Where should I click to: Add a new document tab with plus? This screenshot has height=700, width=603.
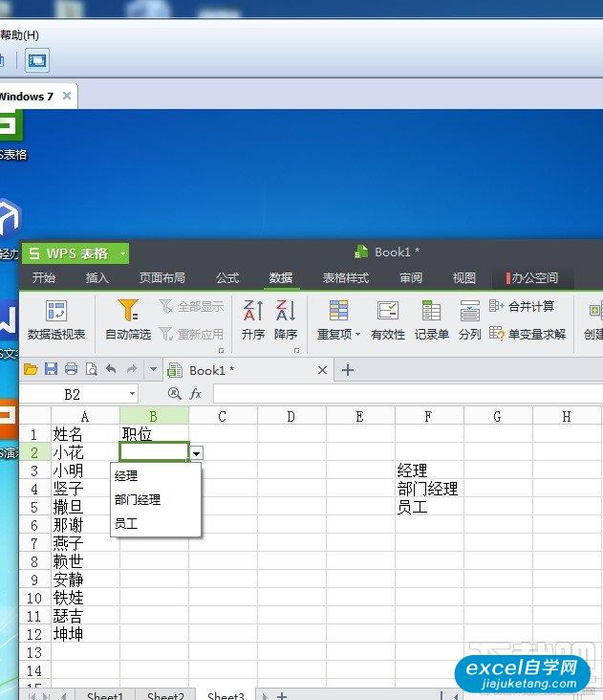tap(348, 370)
